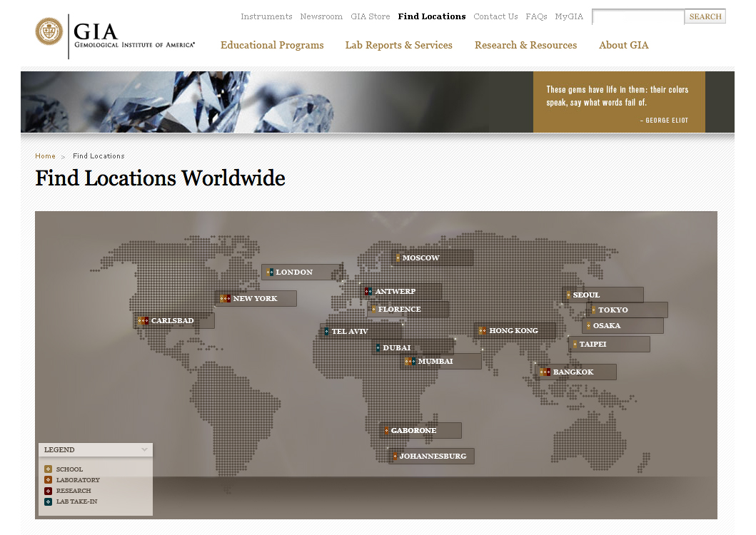Open Lab Reports & Services menu

click(399, 46)
